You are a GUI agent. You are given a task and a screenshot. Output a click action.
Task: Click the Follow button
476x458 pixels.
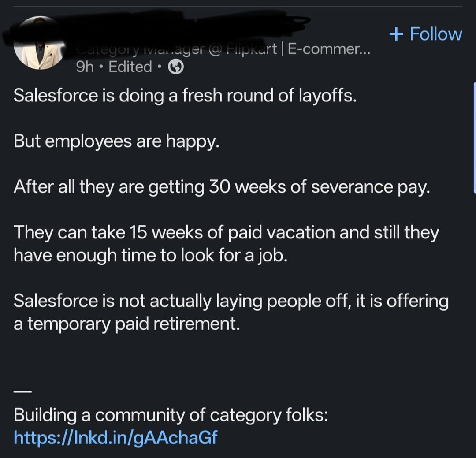(x=426, y=34)
